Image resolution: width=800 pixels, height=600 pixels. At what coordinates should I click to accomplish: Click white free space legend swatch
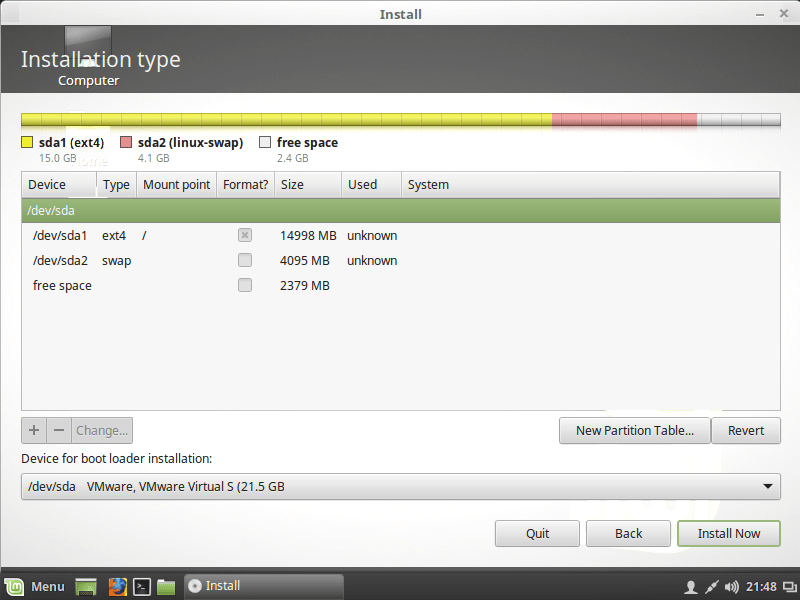(265, 142)
